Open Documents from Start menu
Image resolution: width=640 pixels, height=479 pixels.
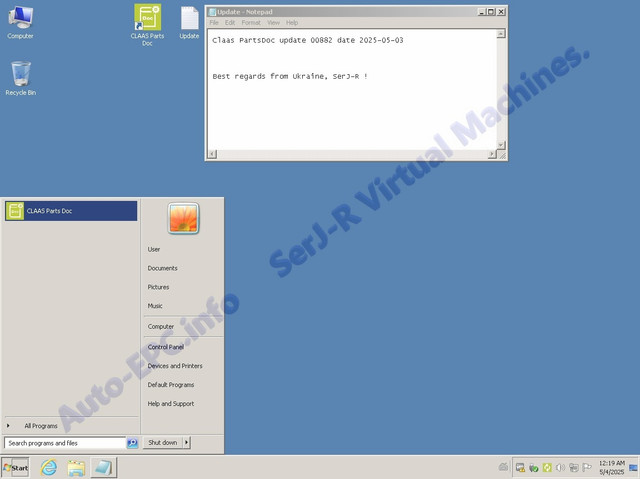click(x=162, y=268)
